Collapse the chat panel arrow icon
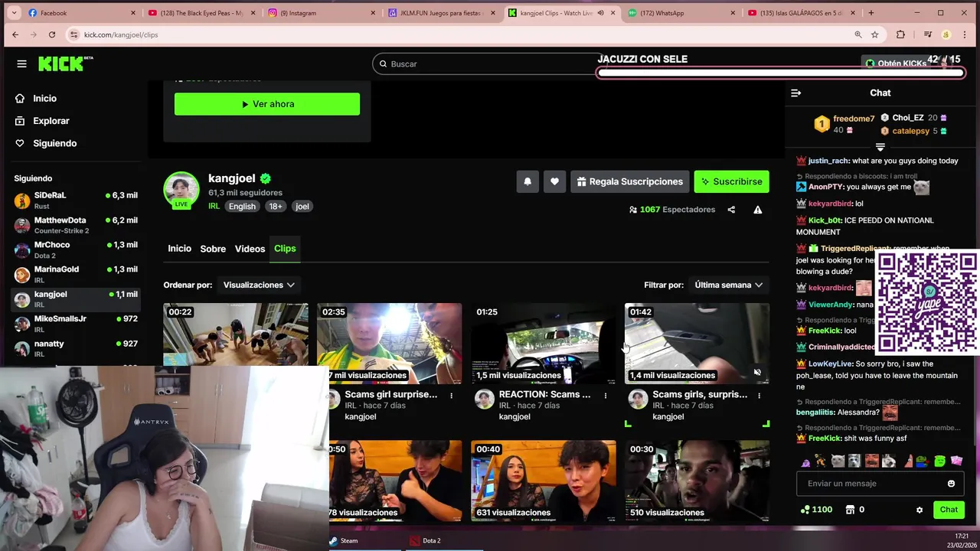Screen dimensions: 980x551 (x=795, y=93)
